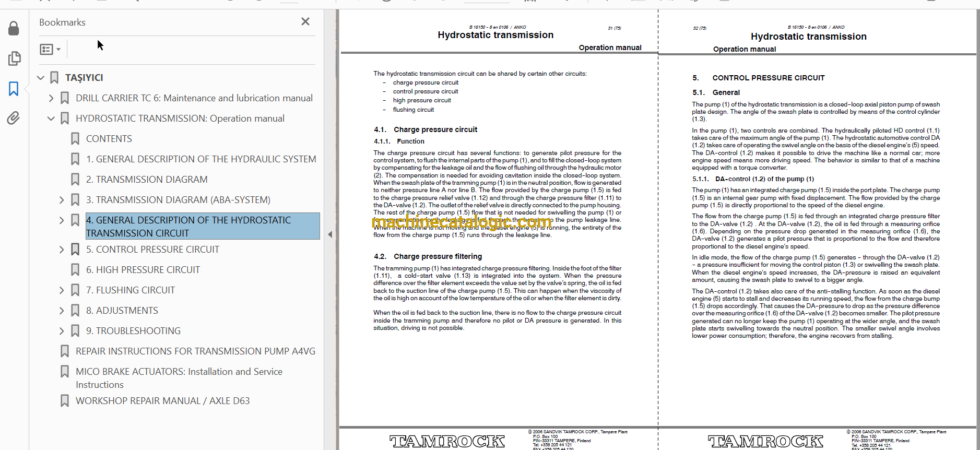Screen dimensions: 980x450
Task: Click the bookmark icon beside 6. HIGH PRESSURE CIRCUIT
Action: click(x=75, y=270)
